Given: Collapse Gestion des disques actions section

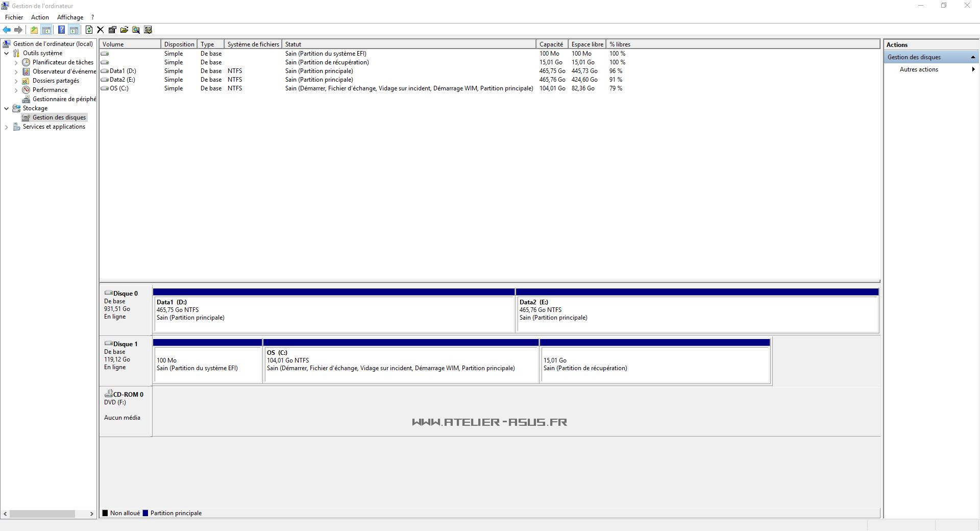Looking at the screenshot, I should 973,57.
